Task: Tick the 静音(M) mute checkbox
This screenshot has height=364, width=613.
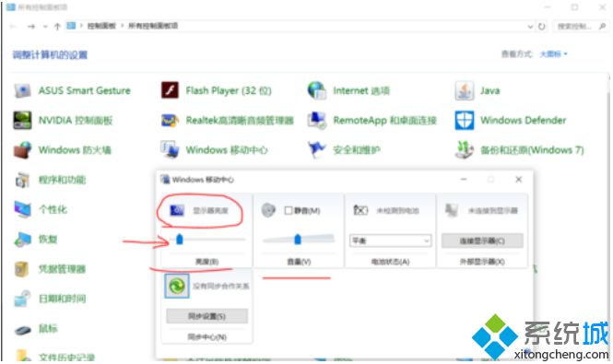Action: (289, 211)
